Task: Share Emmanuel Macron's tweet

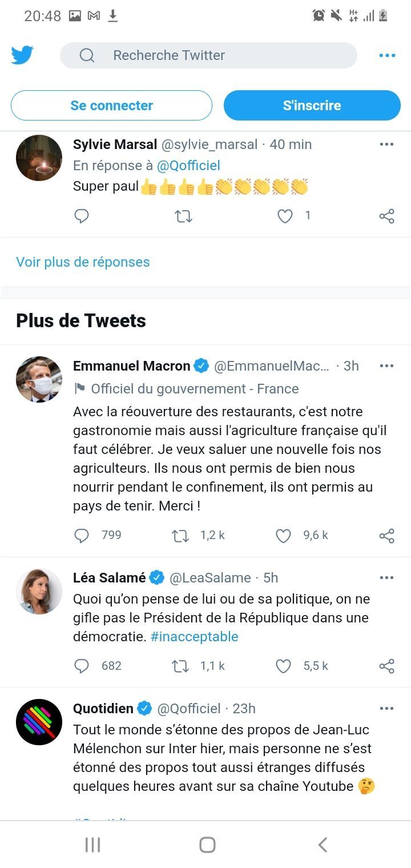Action: point(386,536)
